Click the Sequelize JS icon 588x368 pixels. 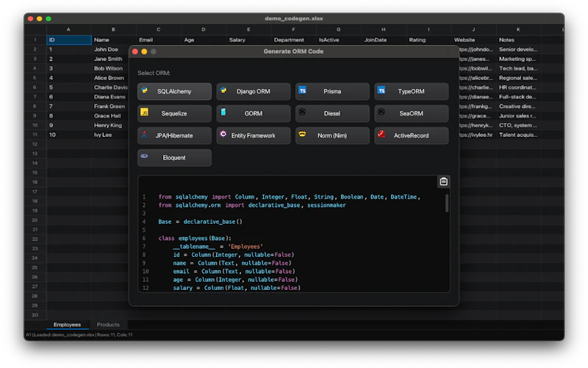(144, 113)
